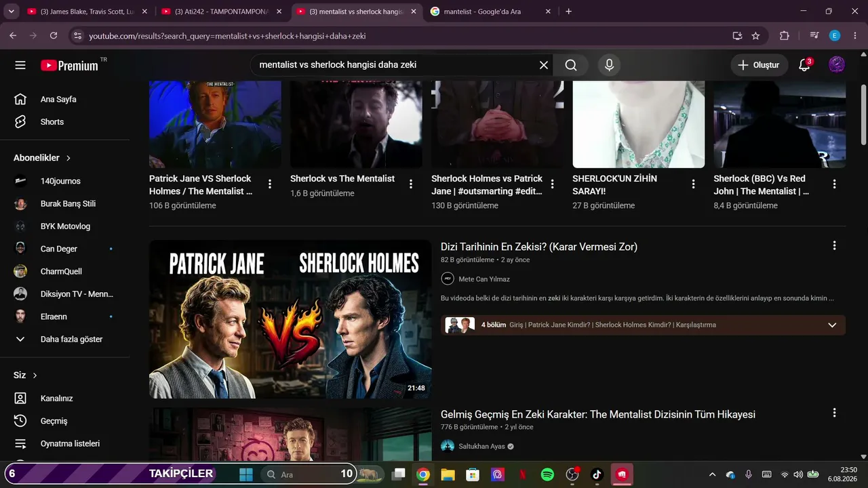The image size is (868, 488).
Task: Open the YouTube account avatar menu
Action: (837, 65)
